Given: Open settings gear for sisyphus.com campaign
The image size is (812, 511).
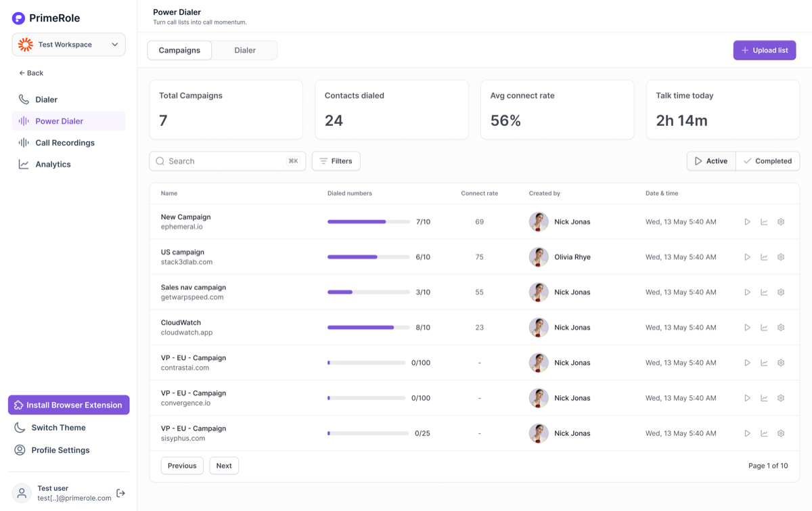Looking at the screenshot, I should click(x=781, y=433).
